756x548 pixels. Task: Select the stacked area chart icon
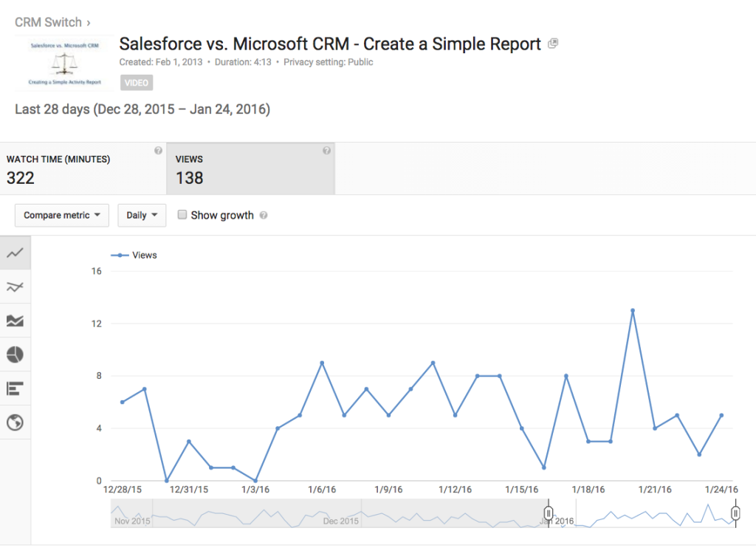tap(15, 321)
